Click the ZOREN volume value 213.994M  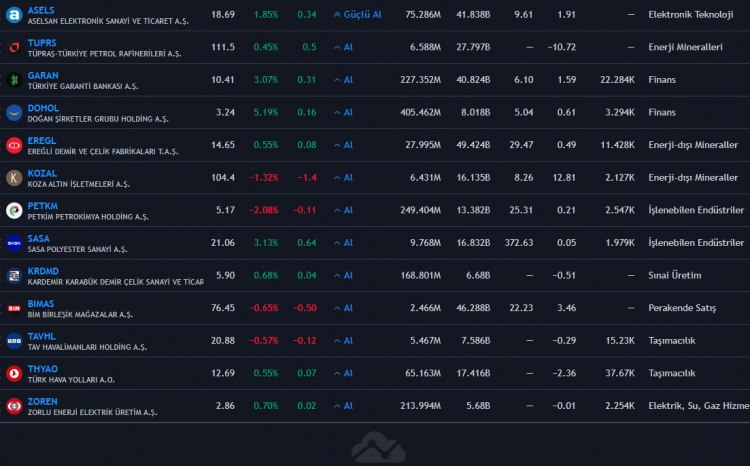coord(420,406)
